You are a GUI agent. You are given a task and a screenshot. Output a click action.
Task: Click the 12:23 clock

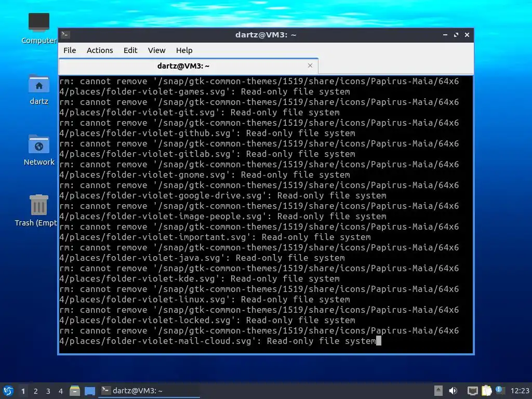520,391
